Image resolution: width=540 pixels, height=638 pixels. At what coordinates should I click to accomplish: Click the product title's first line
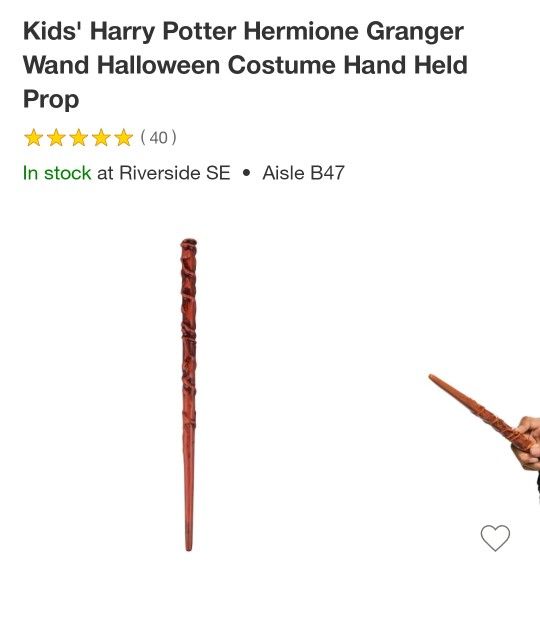coord(243,32)
